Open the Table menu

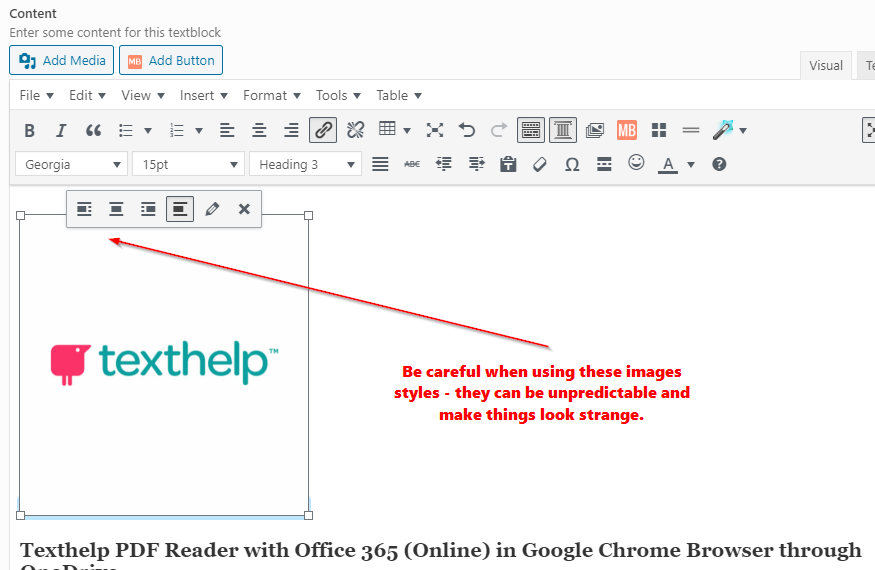point(398,95)
